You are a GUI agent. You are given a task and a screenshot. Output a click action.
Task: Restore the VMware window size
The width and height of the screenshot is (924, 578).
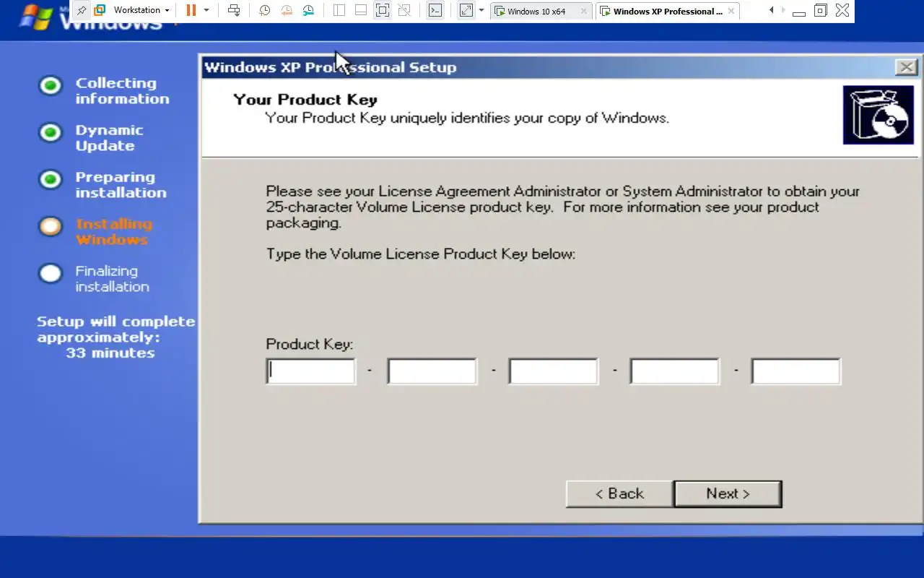pos(820,10)
